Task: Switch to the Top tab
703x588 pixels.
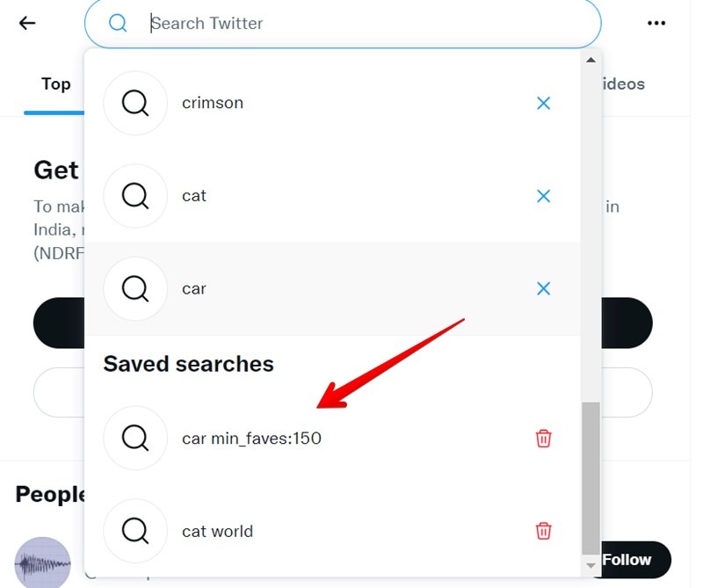Action: coord(55,83)
